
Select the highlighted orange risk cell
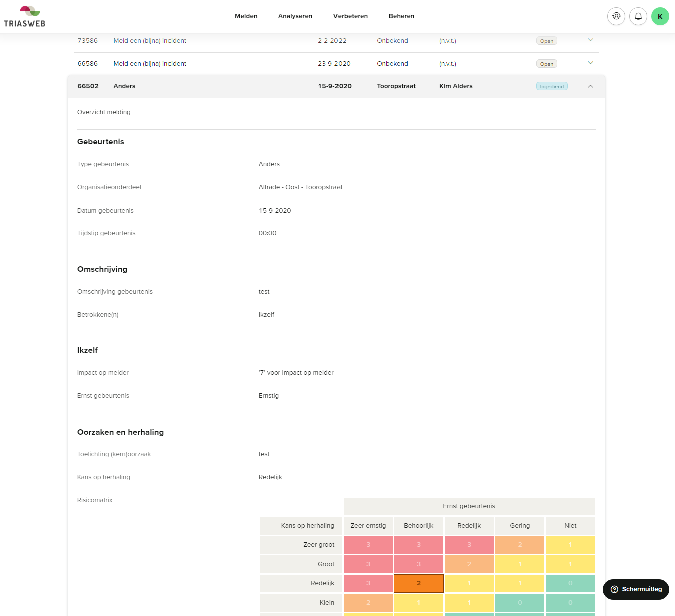419,583
